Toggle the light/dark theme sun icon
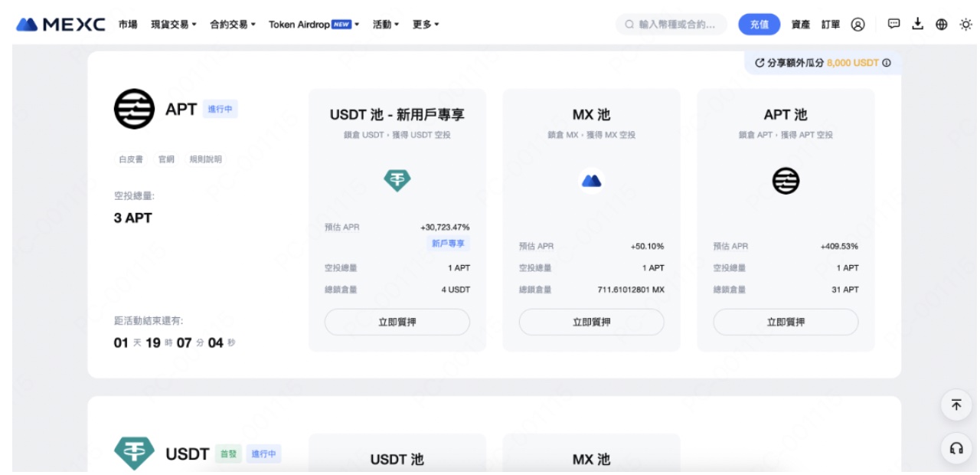 965,25
